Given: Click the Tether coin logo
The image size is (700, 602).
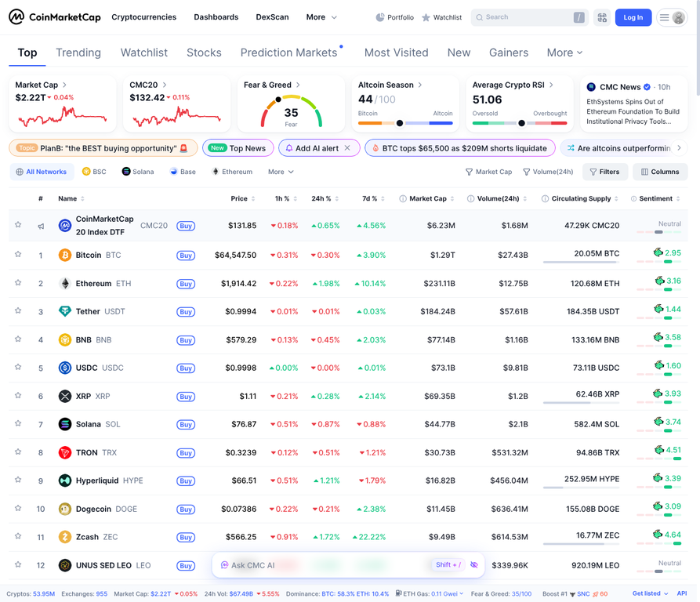Looking at the screenshot, I should pyautogui.click(x=65, y=311).
